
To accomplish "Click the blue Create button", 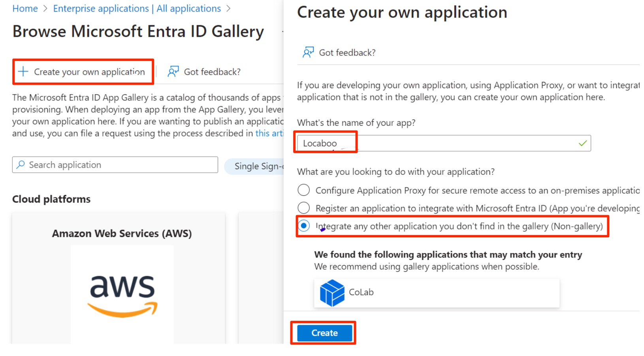I will (x=324, y=333).
